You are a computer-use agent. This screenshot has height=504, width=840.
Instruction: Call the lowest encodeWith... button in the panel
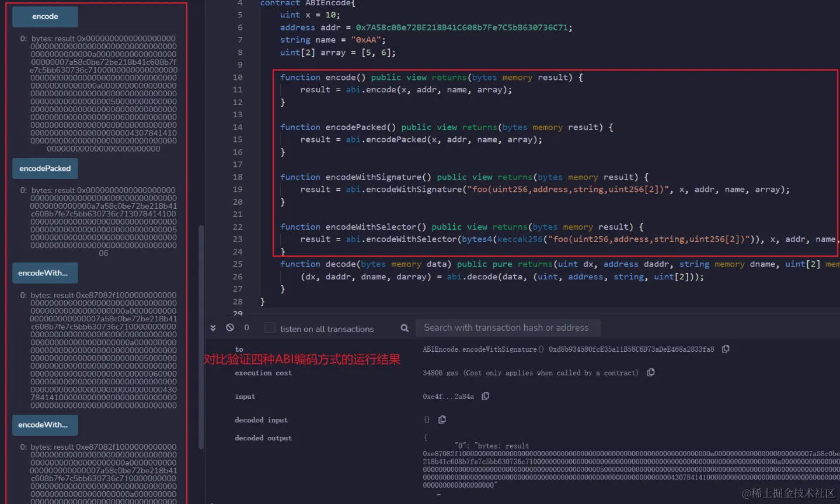45,425
